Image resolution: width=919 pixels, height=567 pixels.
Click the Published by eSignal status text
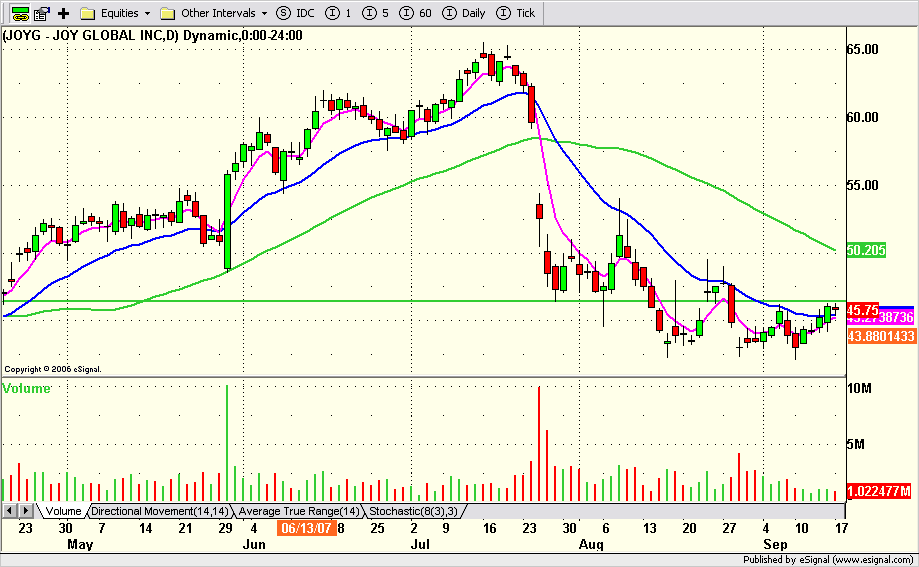[828, 560]
